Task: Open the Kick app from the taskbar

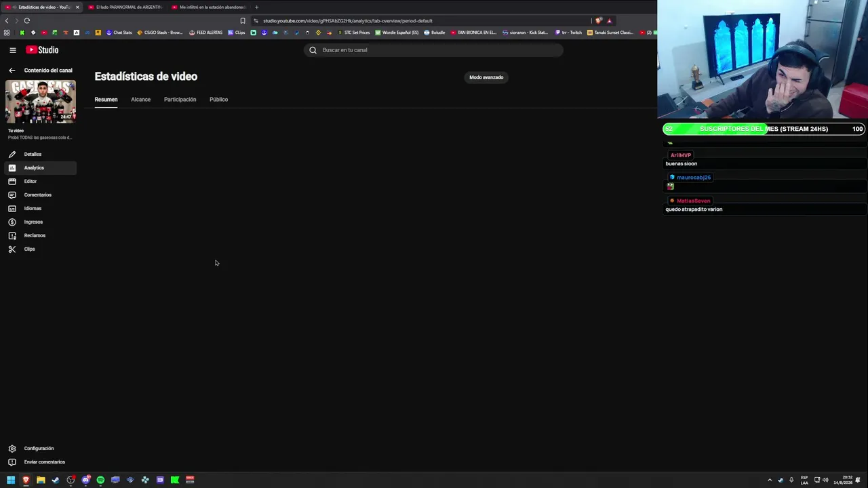Action: coord(175,480)
